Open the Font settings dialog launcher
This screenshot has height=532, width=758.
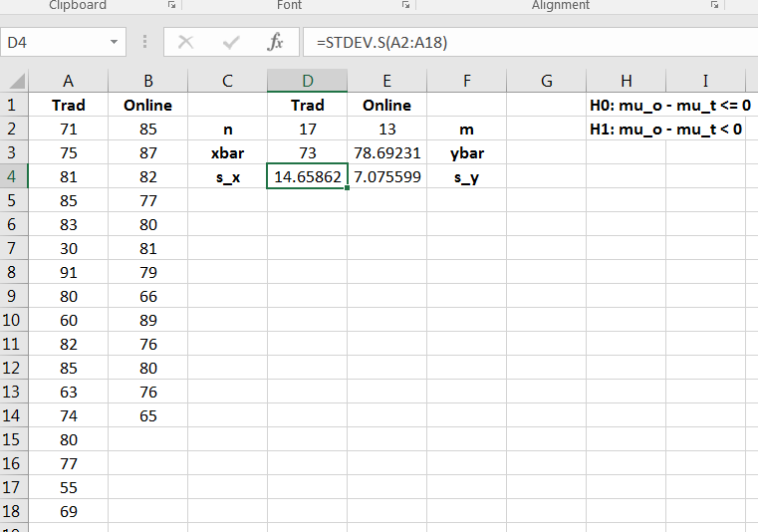click(x=405, y=5)
